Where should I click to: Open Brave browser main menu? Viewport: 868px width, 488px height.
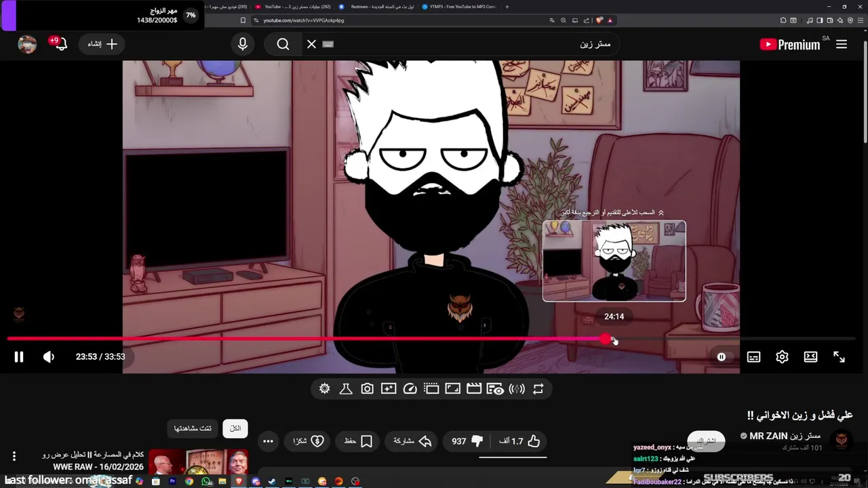tap(861, 20)
